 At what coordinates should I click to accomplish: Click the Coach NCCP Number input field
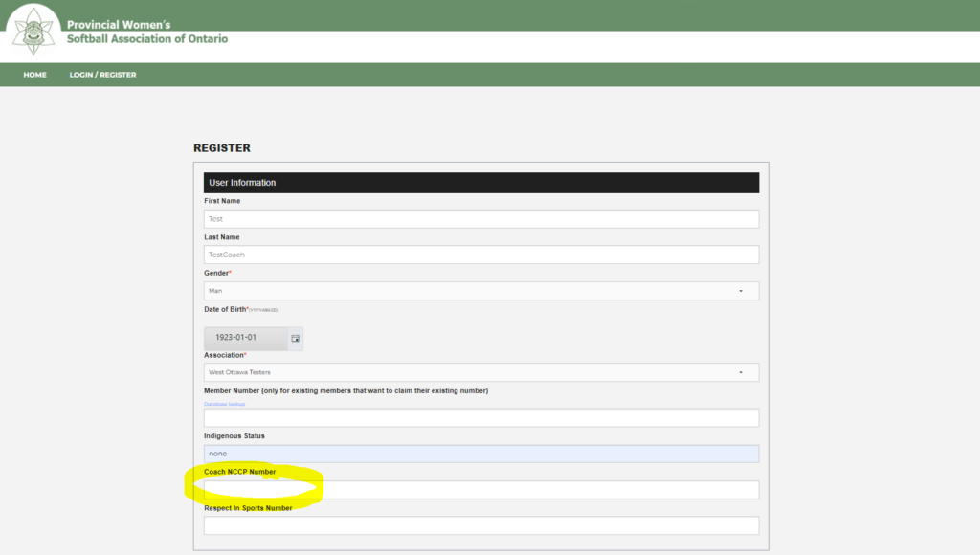click(480, 490)
